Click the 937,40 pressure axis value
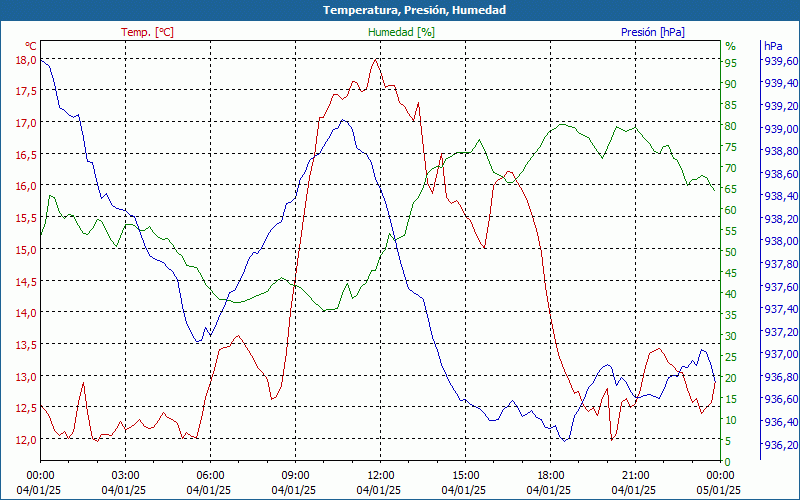 pos(781,309)
